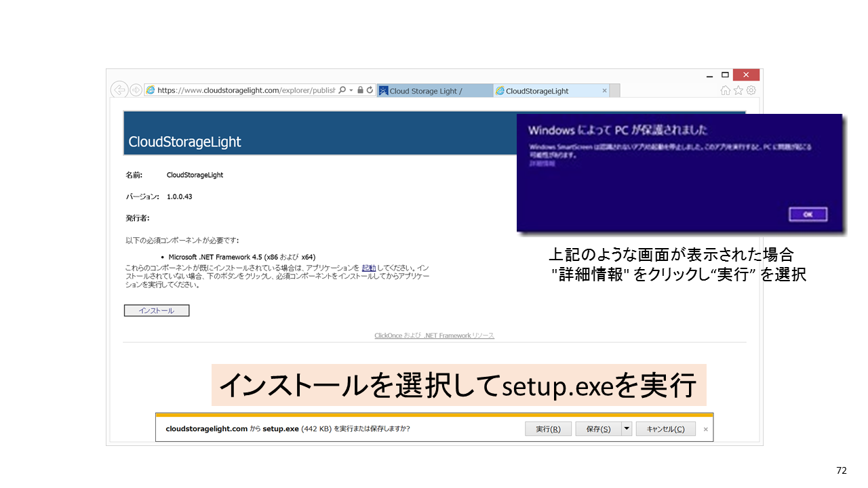Open ClickOnce and .NET Framework resources link

pos(434,335)
